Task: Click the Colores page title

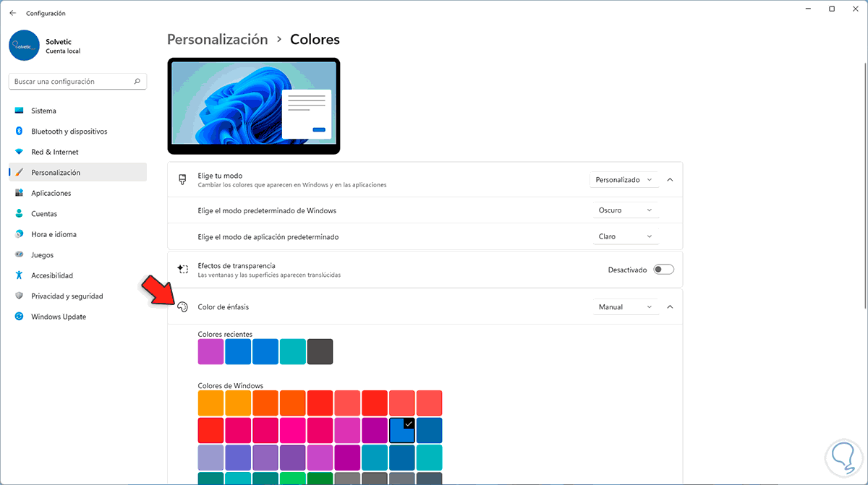Action: (x=315, y=40)
